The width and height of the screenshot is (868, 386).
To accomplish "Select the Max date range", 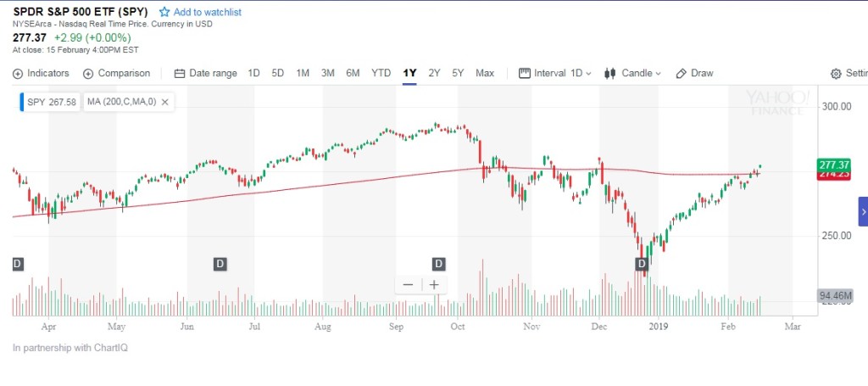I will [485, 73].
